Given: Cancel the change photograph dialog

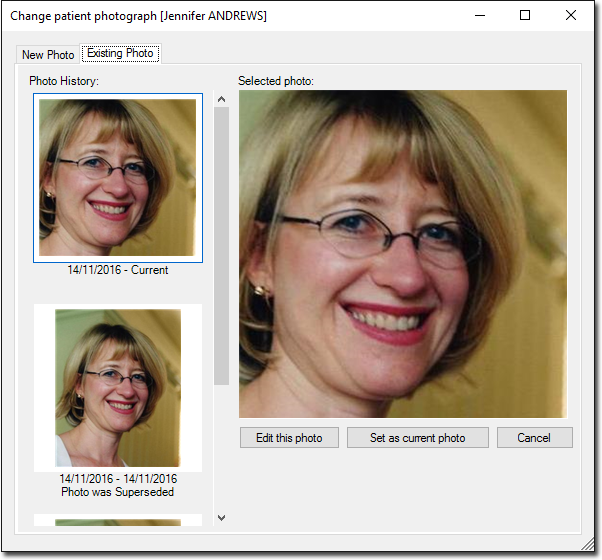Looking at the screenshot, I should point(534,438).
